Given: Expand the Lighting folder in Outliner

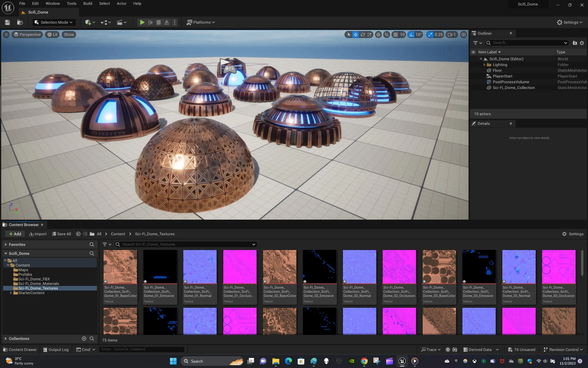Looking at the screenshot, I should pos(484,65).
